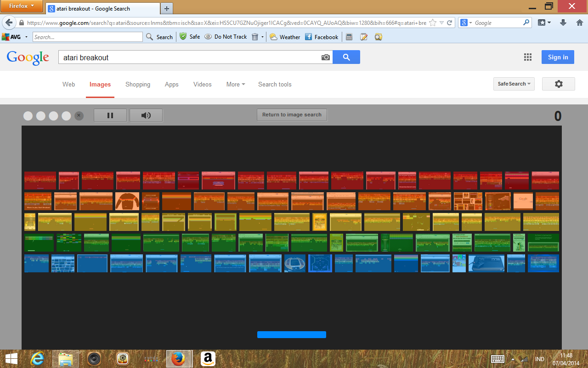The width and height of the screenshot is (588, 368).
Task: Open the Facebook toolbar button
Action: pyautogui.click(x=322, y=37)
